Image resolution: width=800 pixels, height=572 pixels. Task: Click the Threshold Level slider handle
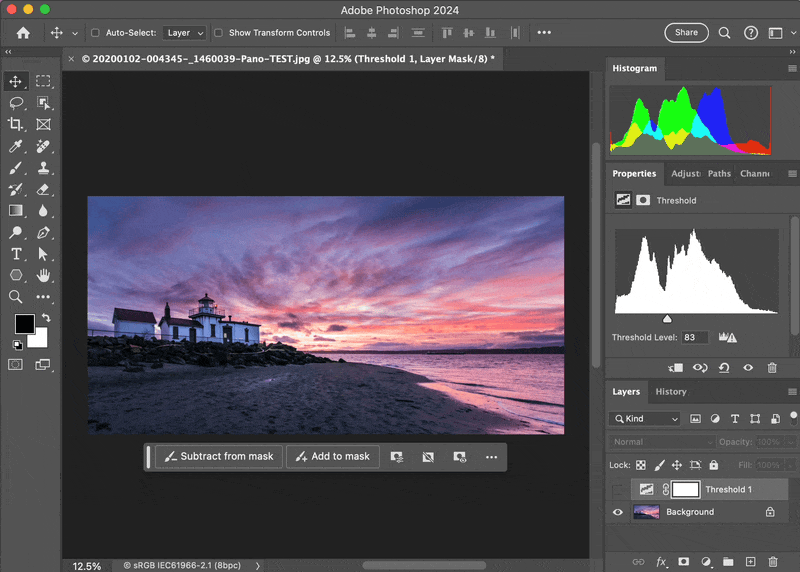pyautogui.click(x=667, y=319)
